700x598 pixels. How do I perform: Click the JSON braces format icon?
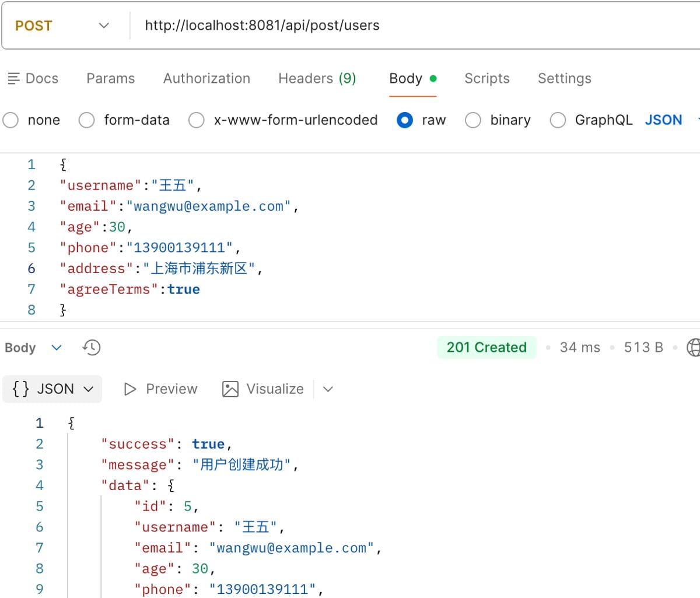[21, 389]
